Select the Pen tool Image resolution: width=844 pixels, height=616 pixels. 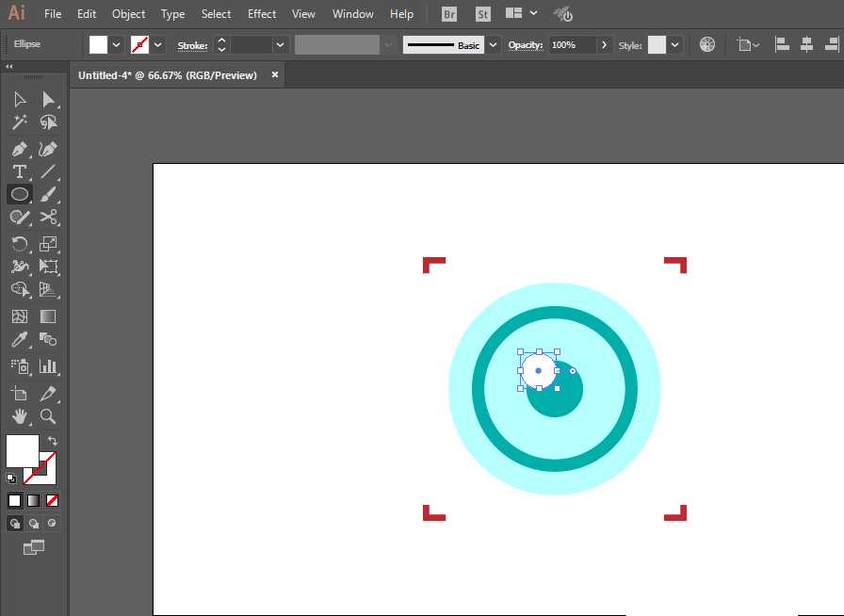(x=19, y=147)
